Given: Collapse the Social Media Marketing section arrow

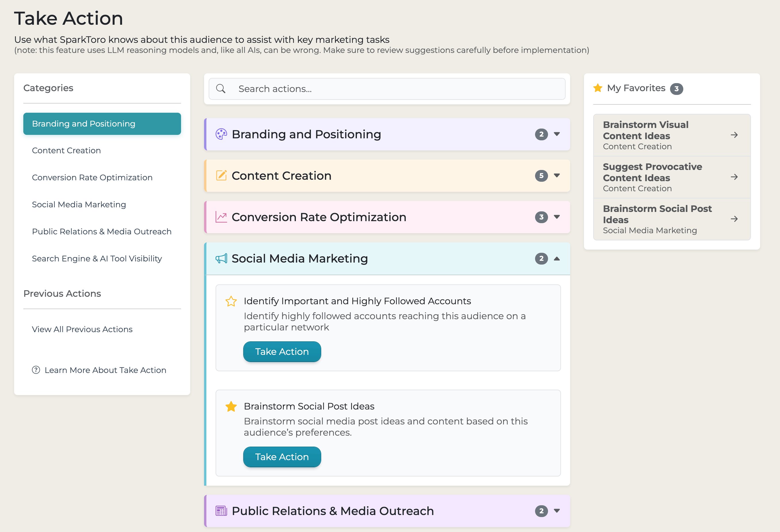Looking at the screenshot, I should 557,259.
